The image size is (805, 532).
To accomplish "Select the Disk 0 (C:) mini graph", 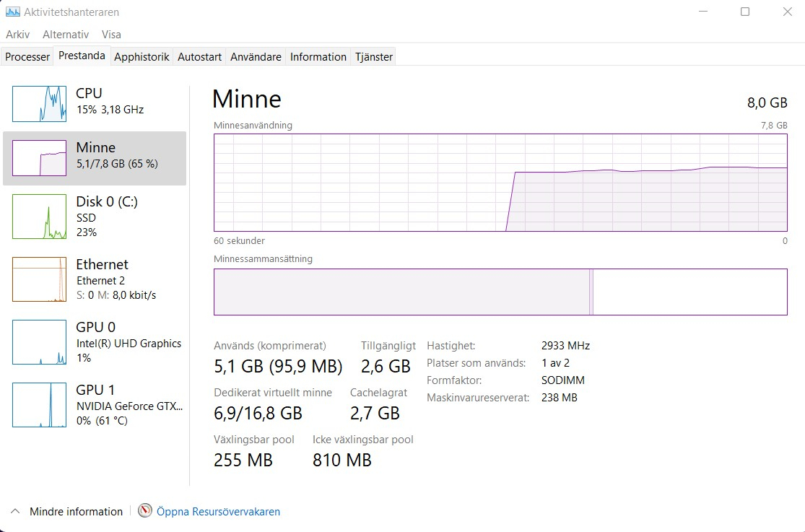I will click(x=39, y=216).
